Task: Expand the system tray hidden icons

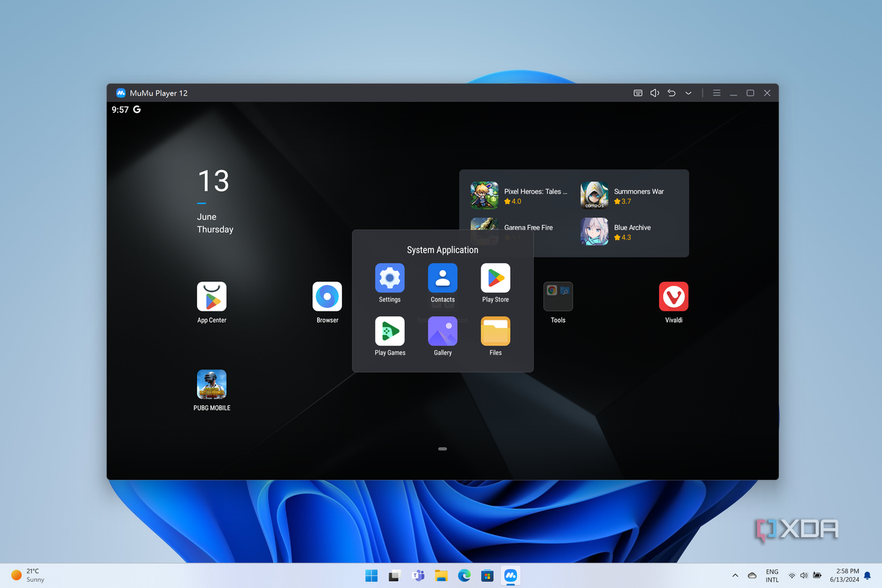Action: [735, 575]
